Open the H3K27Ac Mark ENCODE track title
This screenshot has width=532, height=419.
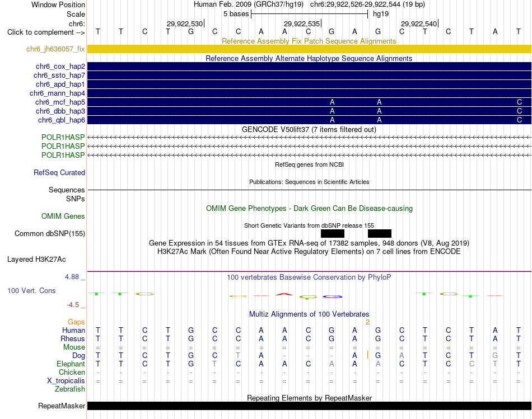[309, 252]
